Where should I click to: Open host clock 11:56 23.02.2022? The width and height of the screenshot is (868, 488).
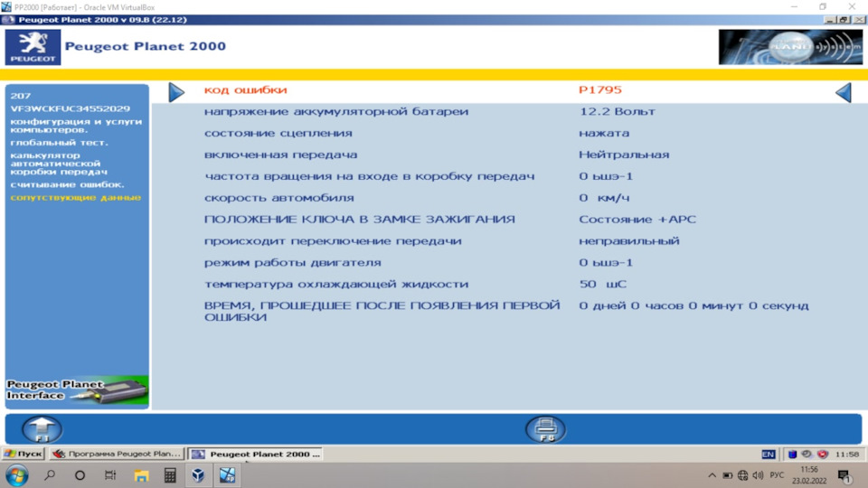[x=809, y=475]
